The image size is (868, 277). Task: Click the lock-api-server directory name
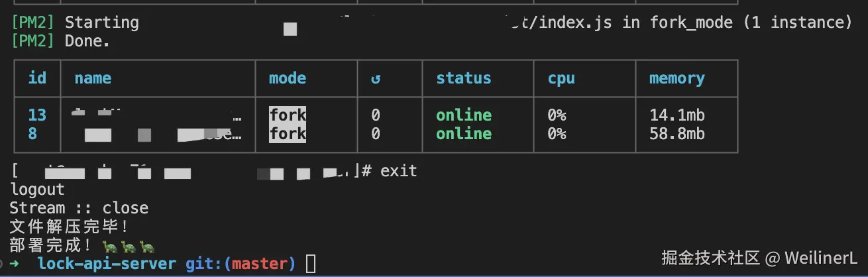coord(107,264)
